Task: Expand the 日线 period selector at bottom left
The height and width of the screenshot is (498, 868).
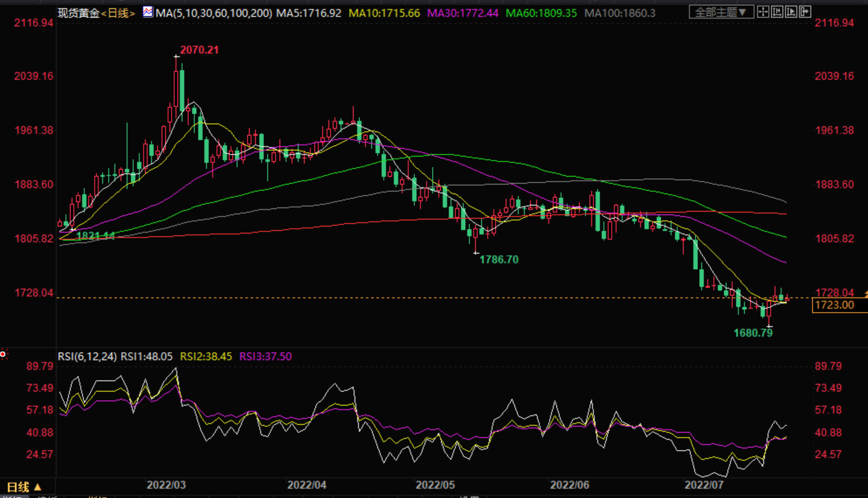Action: pos(24,487)
